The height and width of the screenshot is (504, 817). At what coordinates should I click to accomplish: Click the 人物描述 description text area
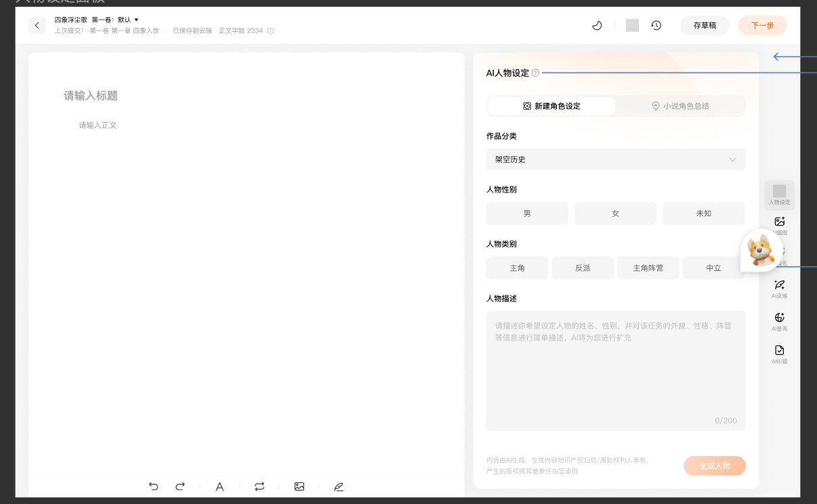point(616,370)
